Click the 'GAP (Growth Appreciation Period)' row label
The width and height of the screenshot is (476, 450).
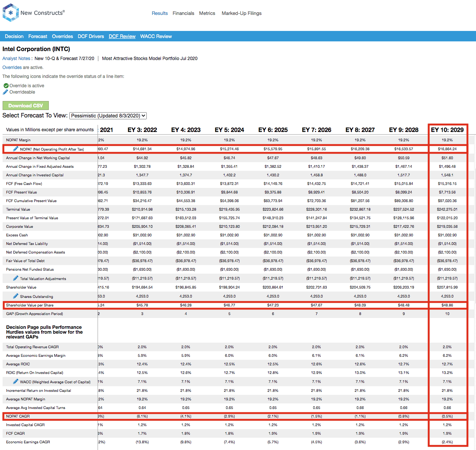[x=35, y=314]
